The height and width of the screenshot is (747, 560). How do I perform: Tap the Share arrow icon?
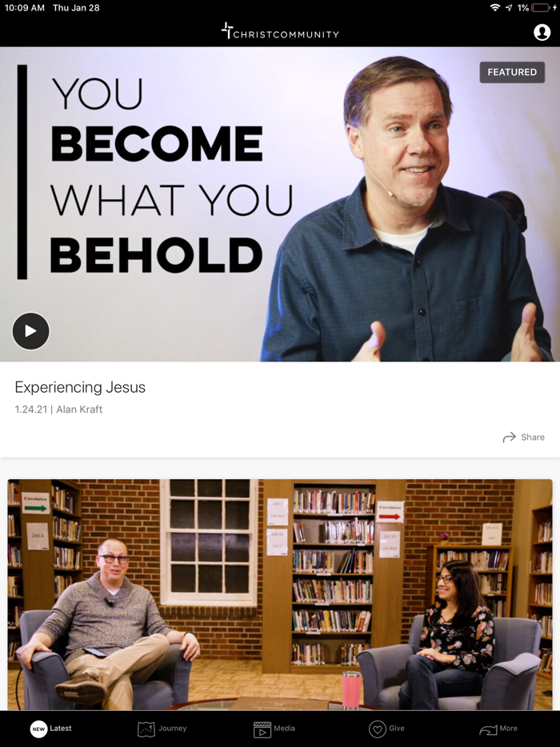(x=509, y=437)
